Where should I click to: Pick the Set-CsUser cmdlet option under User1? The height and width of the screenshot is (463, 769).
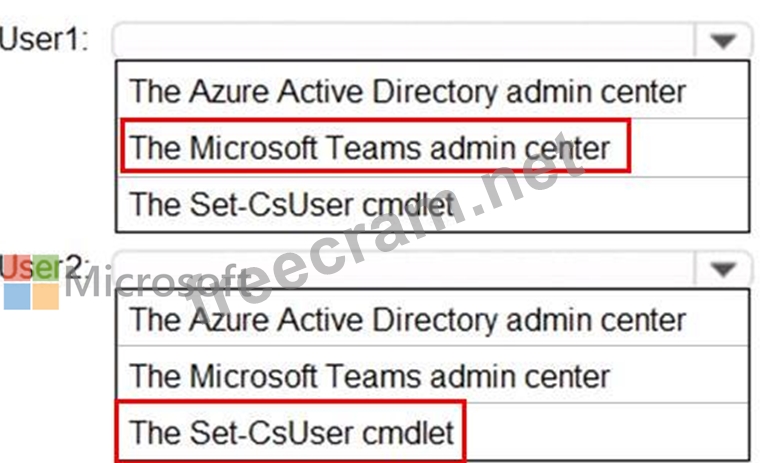tap(292, 205)
